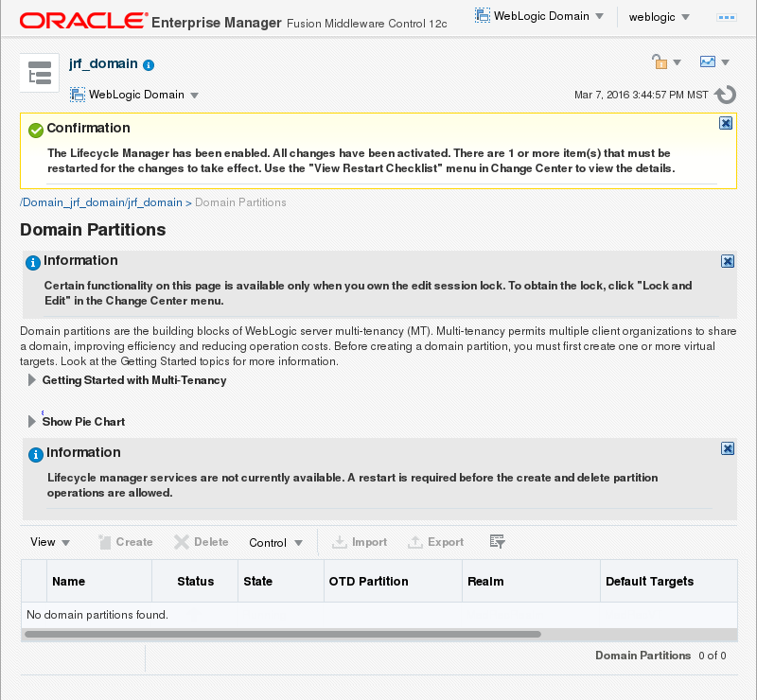
Task: Sort by the Status column header
Action: 196,581
